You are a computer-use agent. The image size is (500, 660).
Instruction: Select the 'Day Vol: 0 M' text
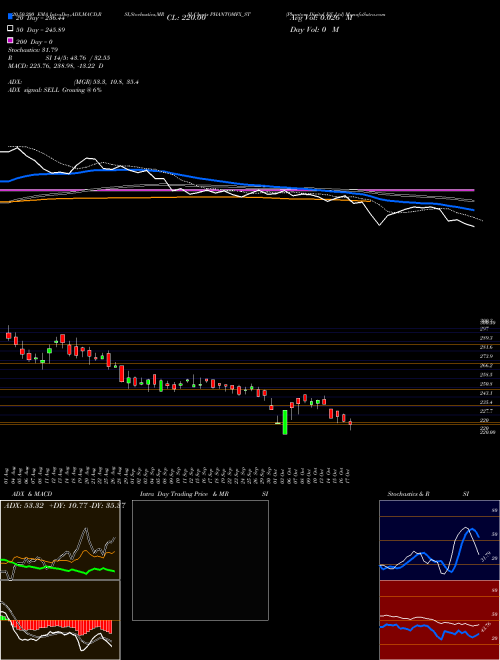314,29
